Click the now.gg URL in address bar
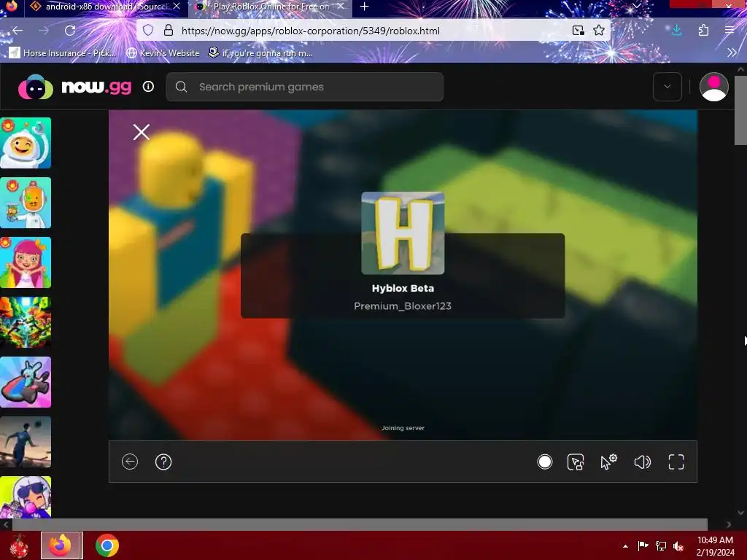This screenshot has width=747, height=560. tap(311, 31)
